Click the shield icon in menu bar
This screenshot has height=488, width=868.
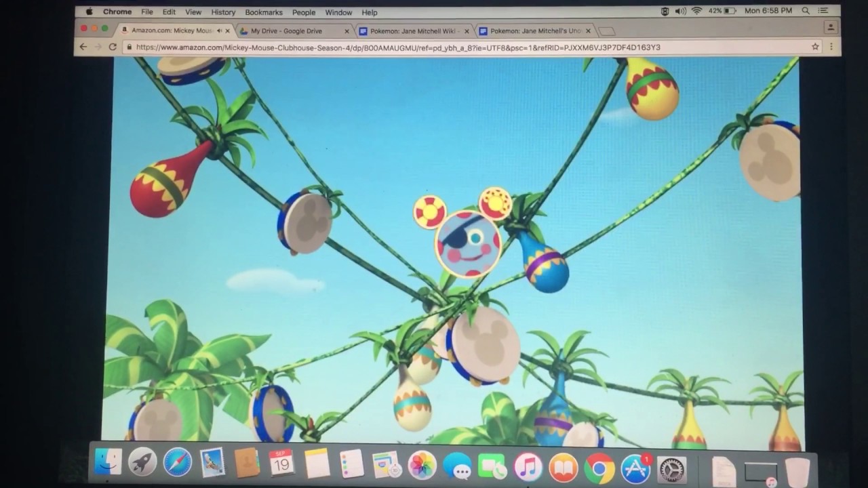pos(665,12)
